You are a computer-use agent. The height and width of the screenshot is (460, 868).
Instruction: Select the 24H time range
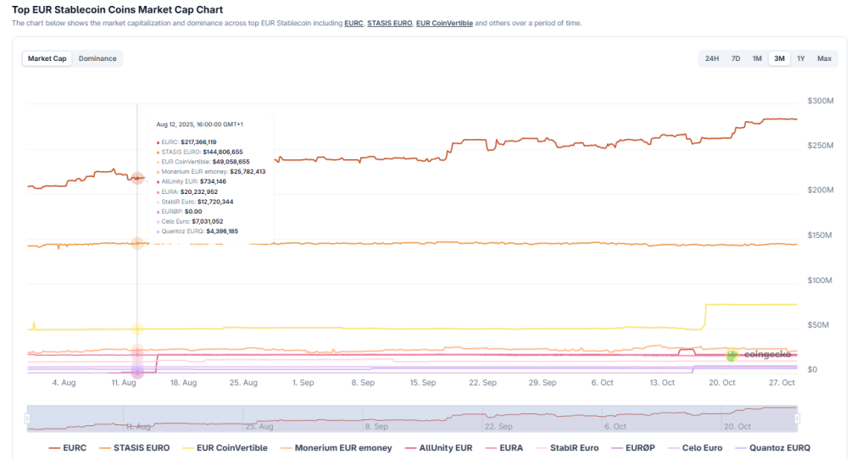click(712, 58)
